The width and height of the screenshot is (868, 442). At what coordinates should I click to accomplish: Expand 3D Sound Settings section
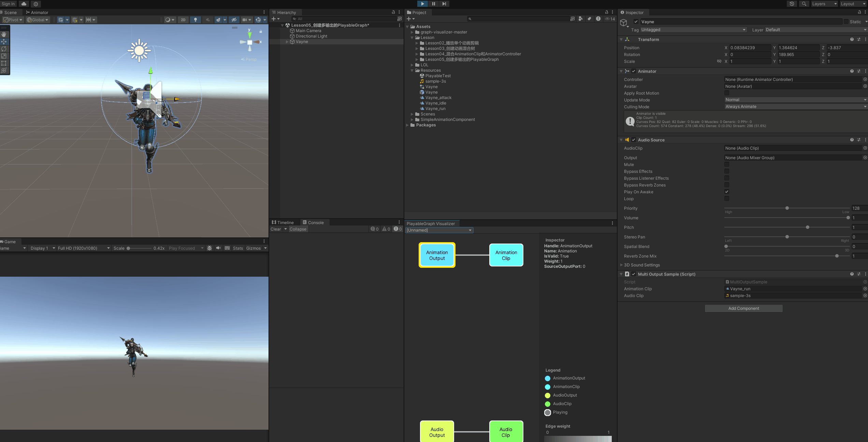(622, 265)
